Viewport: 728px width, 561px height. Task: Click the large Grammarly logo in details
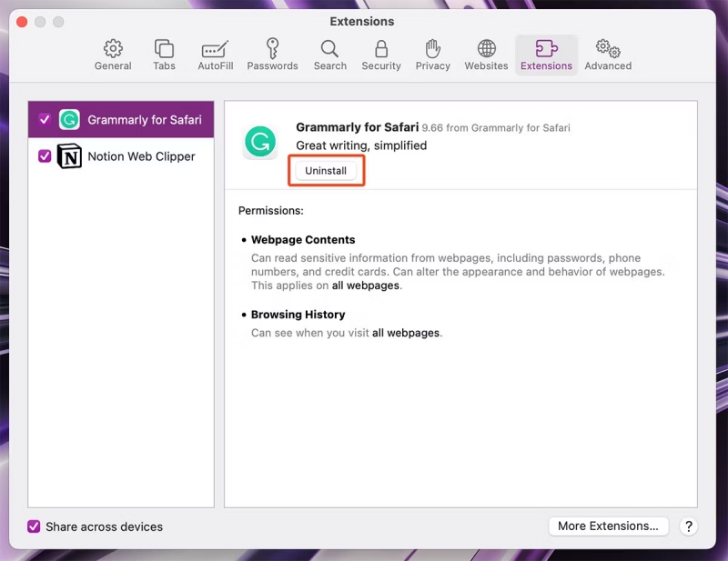260,142
